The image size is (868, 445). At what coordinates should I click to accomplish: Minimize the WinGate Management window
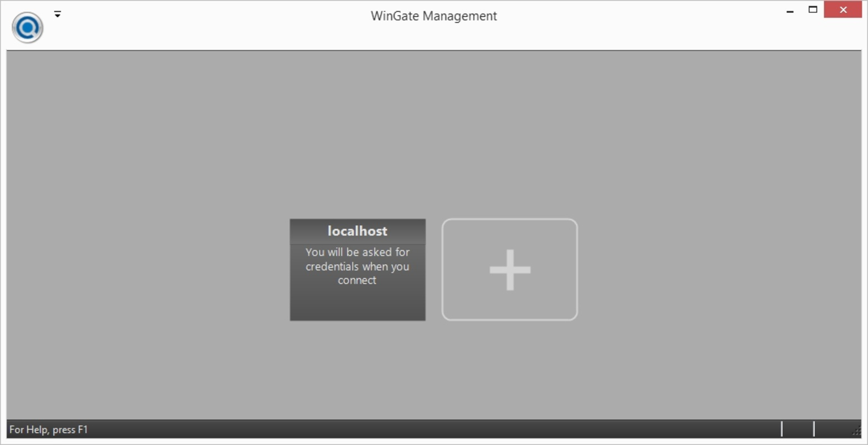(x=790, y=10)
